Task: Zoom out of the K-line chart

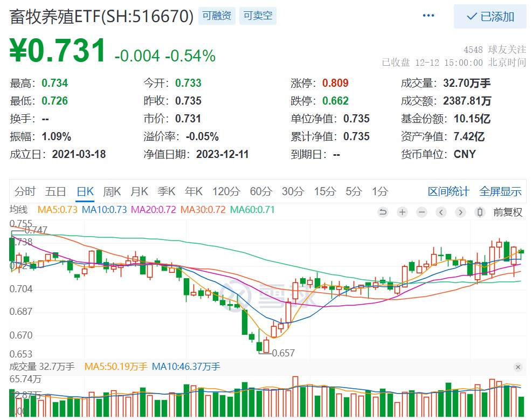Action: pos(422,212)
